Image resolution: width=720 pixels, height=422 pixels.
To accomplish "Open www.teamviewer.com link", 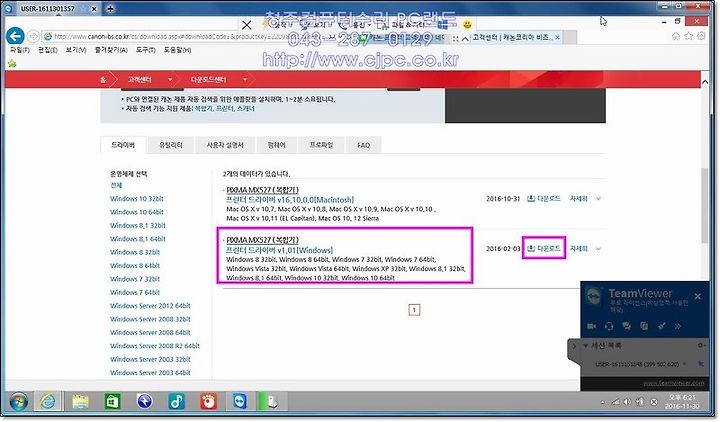I will pos(674,383).
